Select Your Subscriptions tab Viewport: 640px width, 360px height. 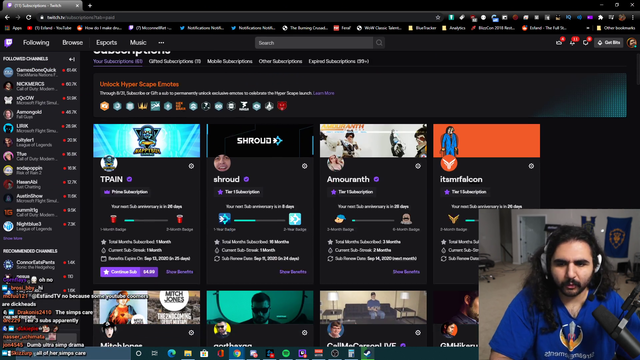118,61
